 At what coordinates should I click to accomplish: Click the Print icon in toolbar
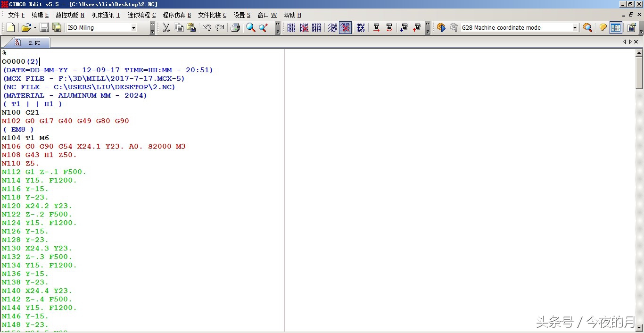tap(235, 28)
